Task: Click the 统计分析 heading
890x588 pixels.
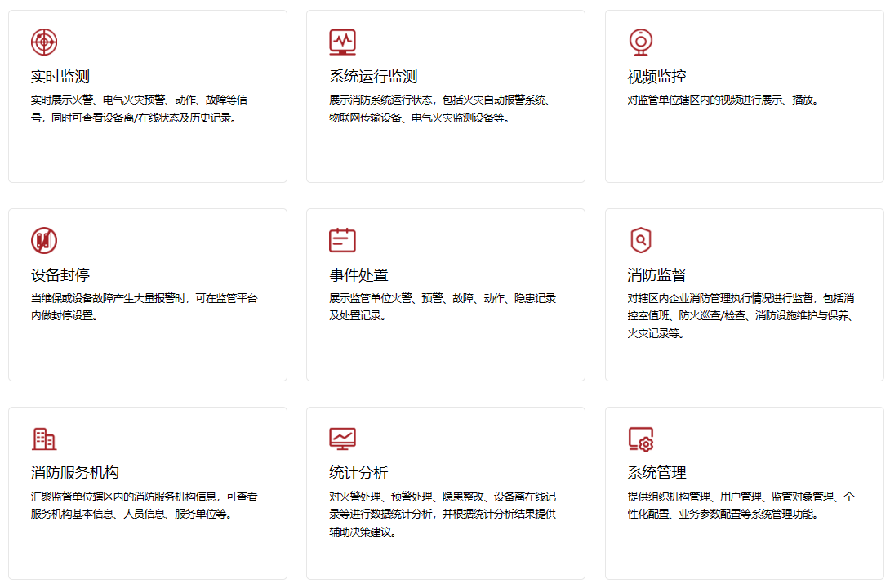Action: (x=358, y=473)
